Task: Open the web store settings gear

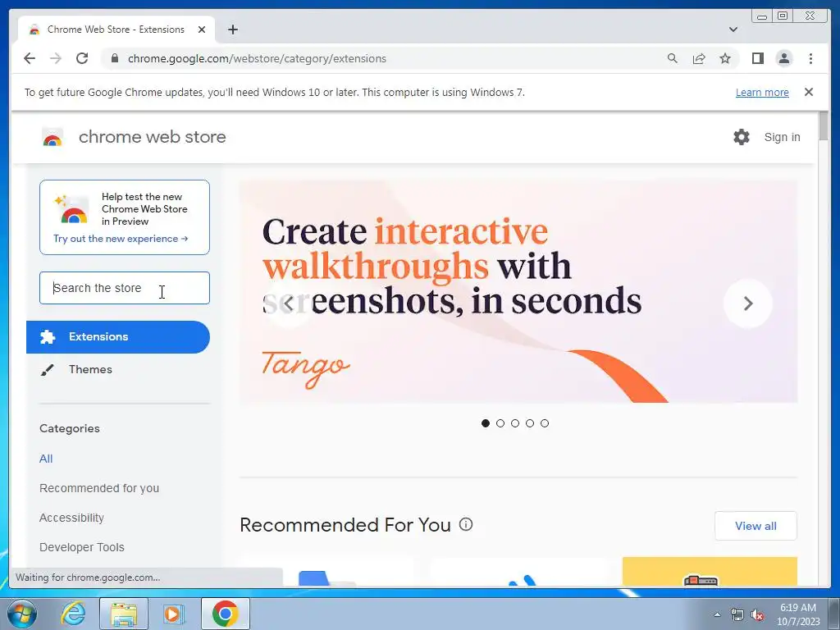Action: pos(742,137)
